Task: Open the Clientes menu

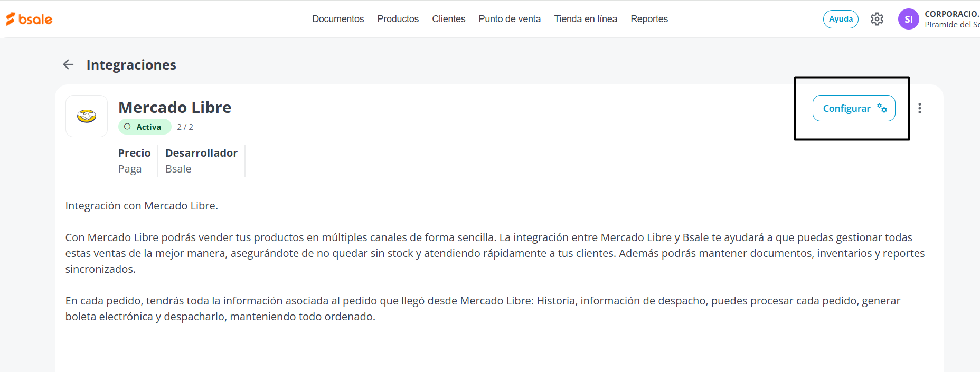Action: pyautogui.click(x=449, y=19)
